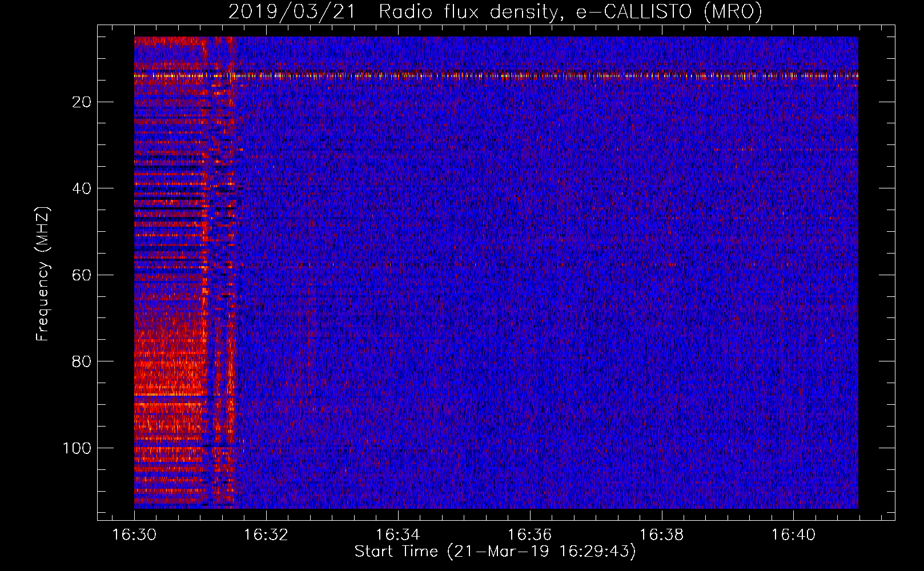Select the 'Frequency (MHZ)' y-axis label

[43, 274]
